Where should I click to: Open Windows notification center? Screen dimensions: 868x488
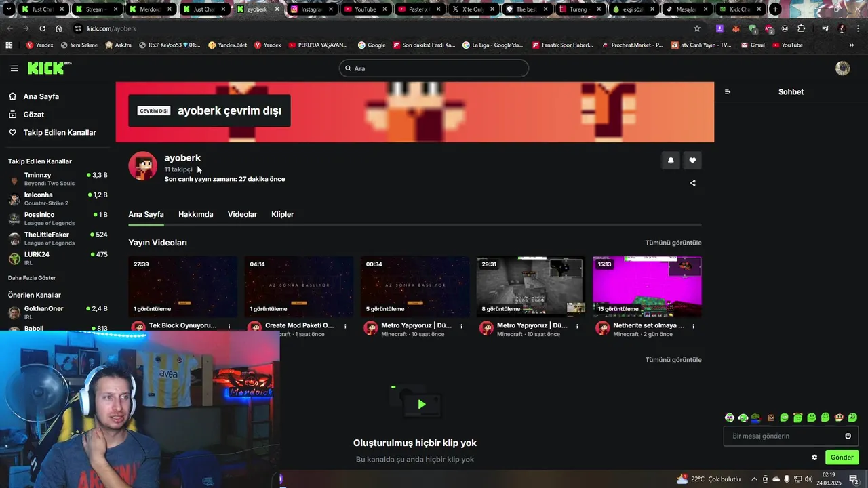[x=854, y=479]
